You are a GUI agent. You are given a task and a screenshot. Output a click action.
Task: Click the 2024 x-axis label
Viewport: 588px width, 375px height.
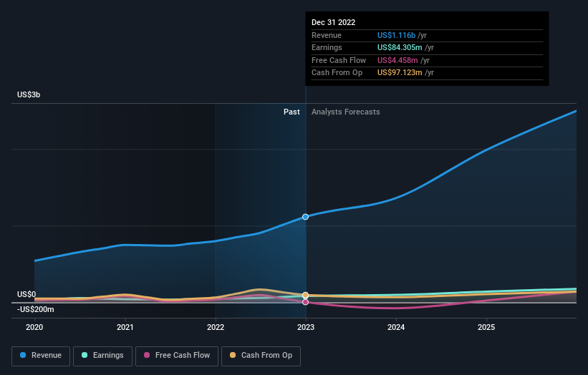[x=396, y=328]
